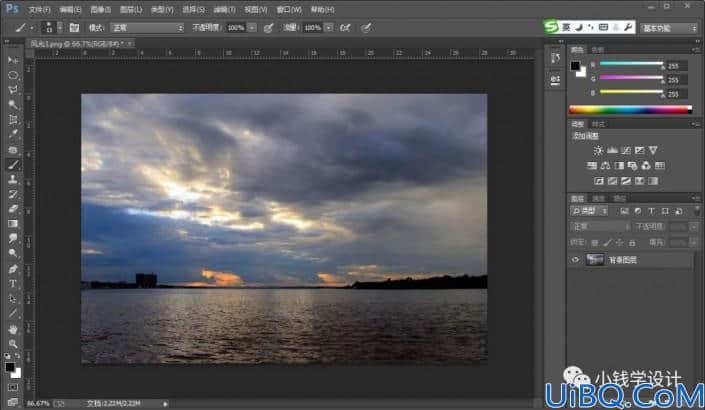
Task: Open the layer filter 类型 dropdown
Action: 589,211
